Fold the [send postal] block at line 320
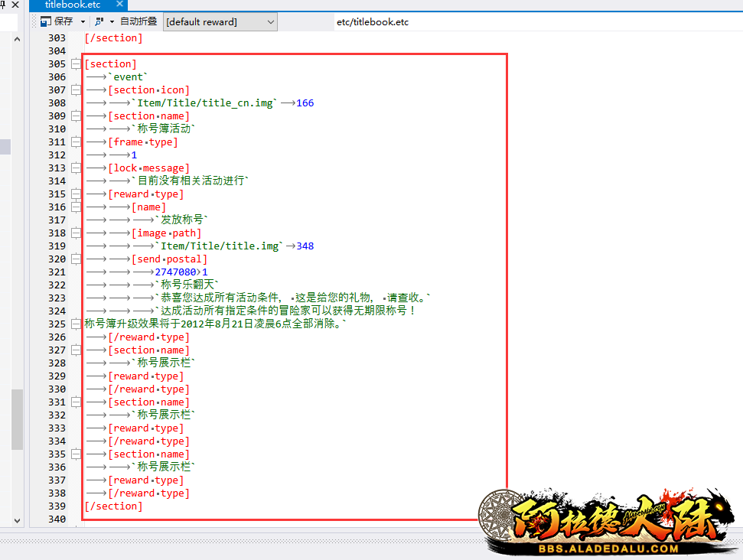This screenshot has height=560, width=743. [x=76, y=259]
